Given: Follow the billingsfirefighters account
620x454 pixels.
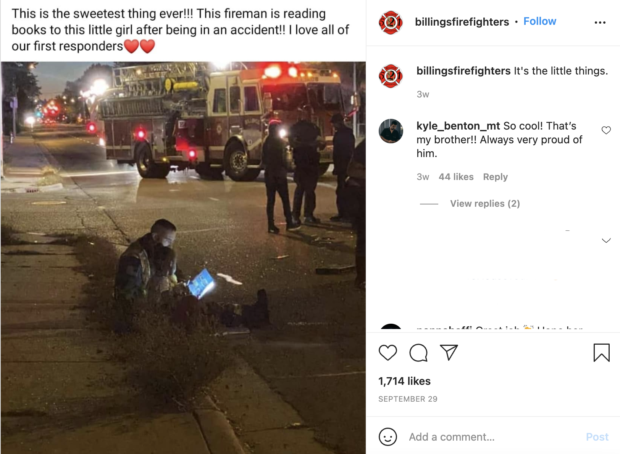Looking at the screenshot, I should (540, 21).
